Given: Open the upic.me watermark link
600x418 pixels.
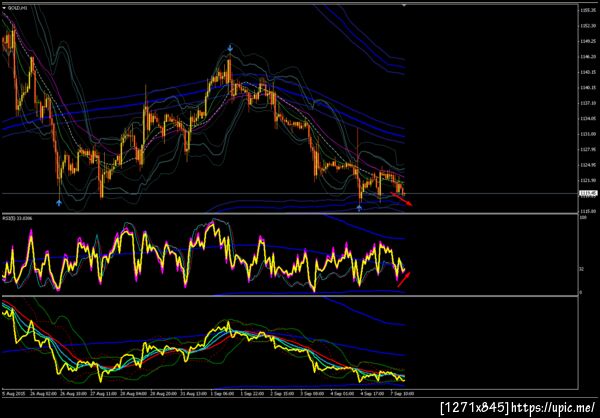Looking at the screenshot, I should [x=554, y=407].
